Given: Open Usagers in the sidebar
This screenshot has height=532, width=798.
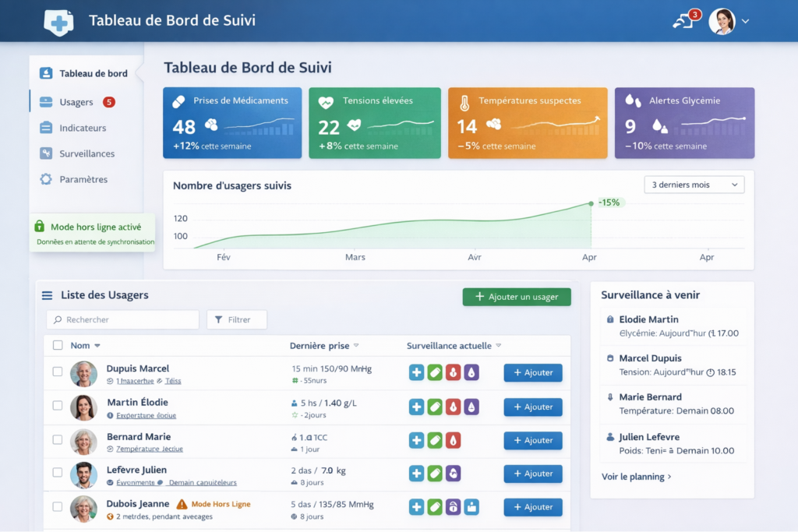Looking at the screenshot, I should [76, 102].
